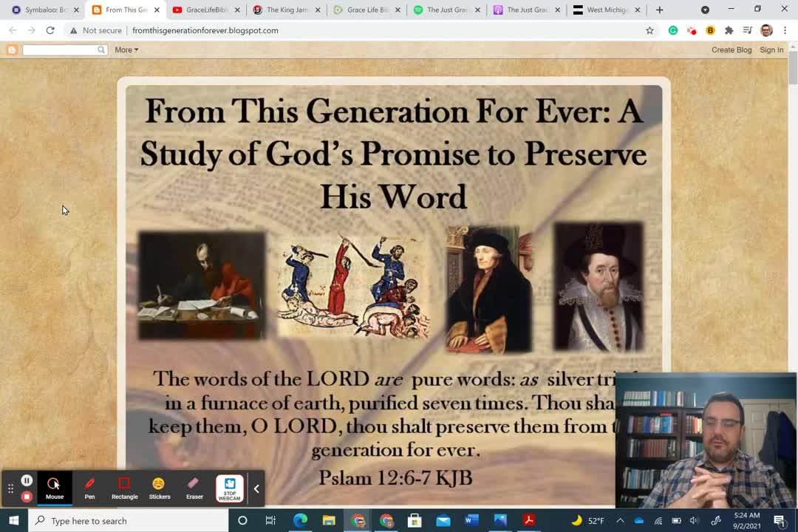Click the King James portrait image
The height and width of the screenshot is (532, 798).
[598, 287]
